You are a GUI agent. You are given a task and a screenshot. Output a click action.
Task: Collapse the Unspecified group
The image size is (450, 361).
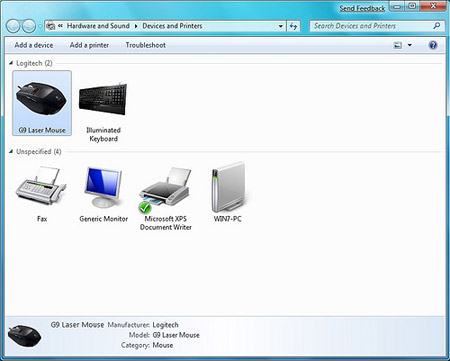pos(11,151)
